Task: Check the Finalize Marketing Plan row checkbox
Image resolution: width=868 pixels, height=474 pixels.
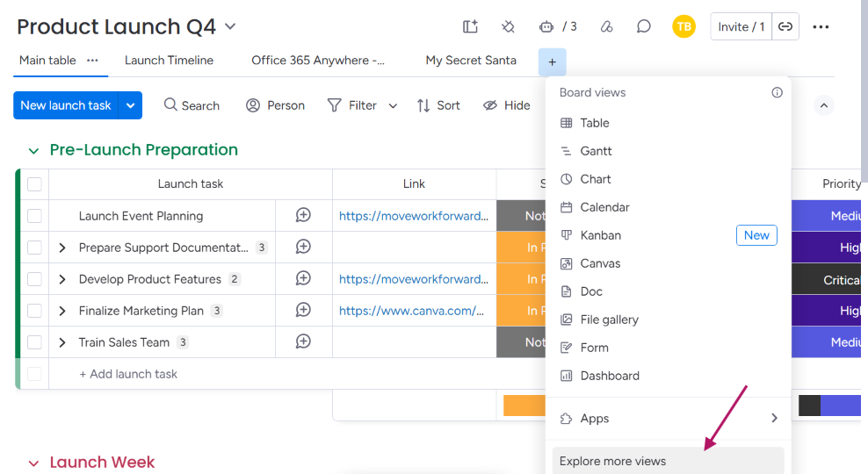Action: coord(34,311)
